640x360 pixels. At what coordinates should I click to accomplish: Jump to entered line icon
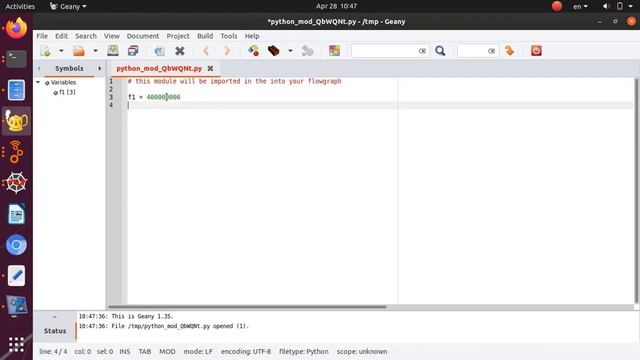pyautogui.click(x=509, y=51)
